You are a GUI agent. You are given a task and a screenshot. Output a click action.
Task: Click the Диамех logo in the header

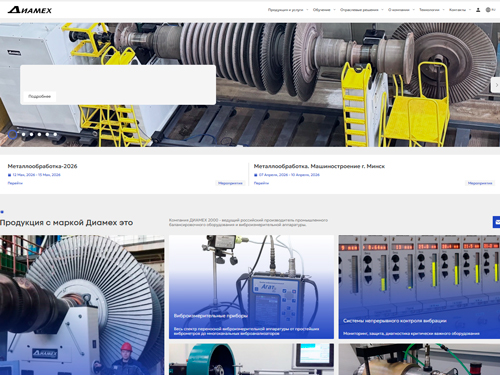pyautogui.click(x=30, y=10)
